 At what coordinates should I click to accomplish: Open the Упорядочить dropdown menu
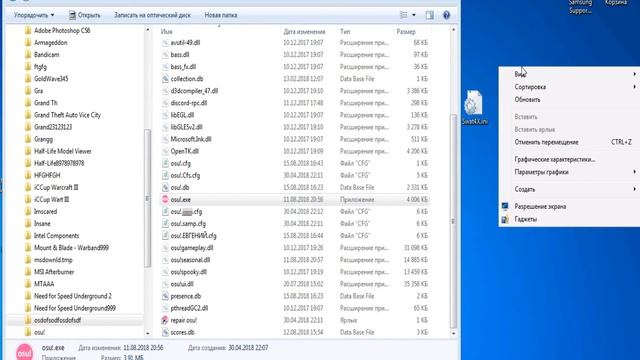pyautogui.click(x=34, y=15)
